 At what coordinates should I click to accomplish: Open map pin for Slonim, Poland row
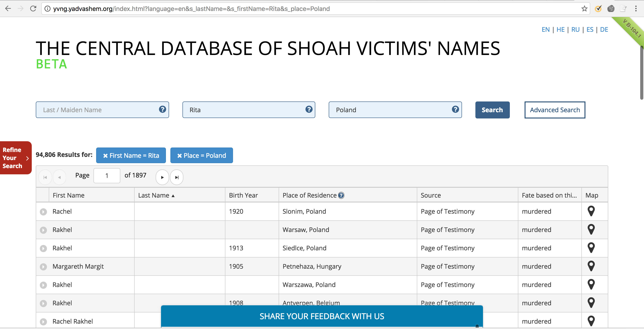pyautogui.click(x=591, y=211)
